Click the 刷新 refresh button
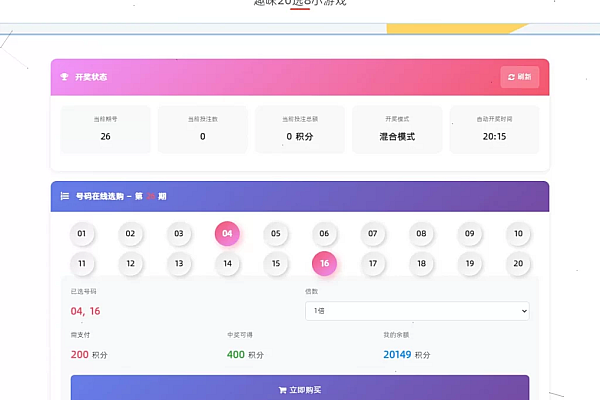Screen dimensions: 600x400 pyautogui.click(x=520, y=77)
